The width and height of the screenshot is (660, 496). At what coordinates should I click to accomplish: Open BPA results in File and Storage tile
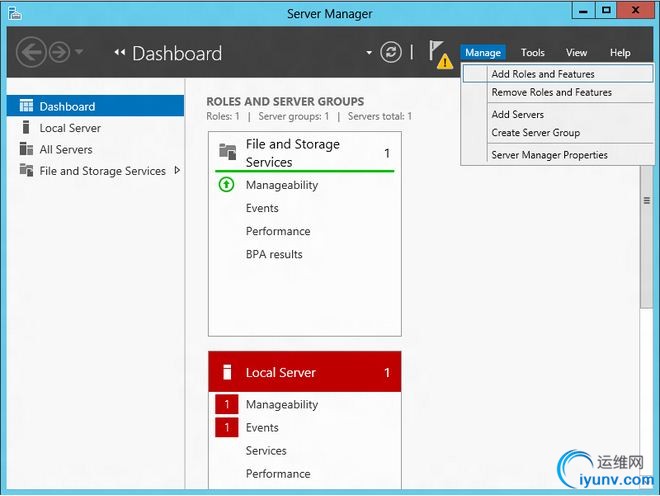[x=274, y=254]
